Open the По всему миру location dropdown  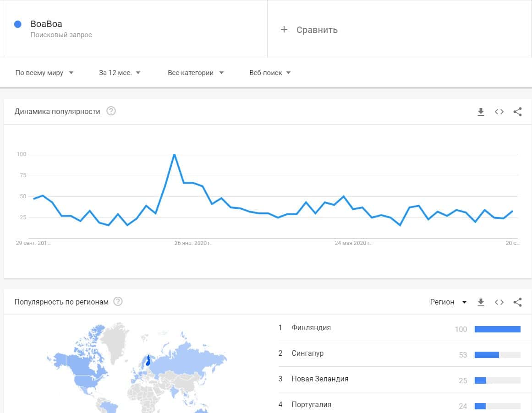(x=44, y=73)
